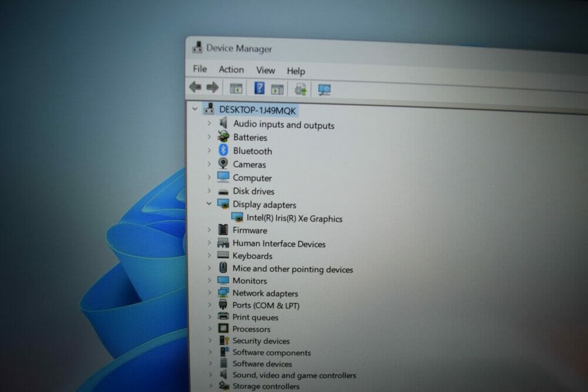This screenshot has height=392, width=588.
Task: Click the Update device driver toolbar icon
Action: tap(300, 89)
